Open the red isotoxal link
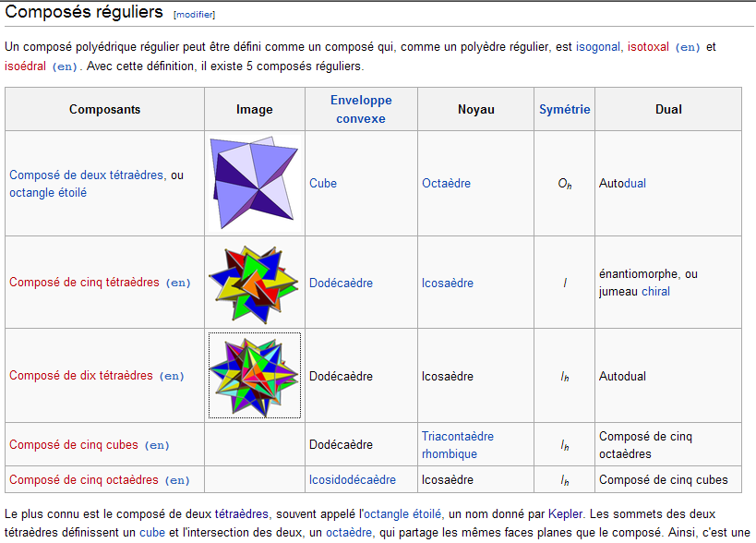756x543 pixels. click(648, 47)
